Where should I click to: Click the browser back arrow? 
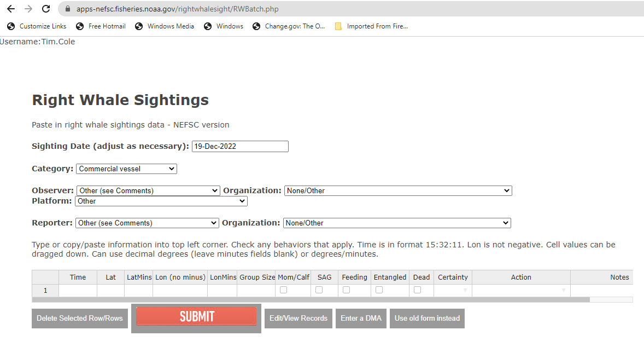11,9
